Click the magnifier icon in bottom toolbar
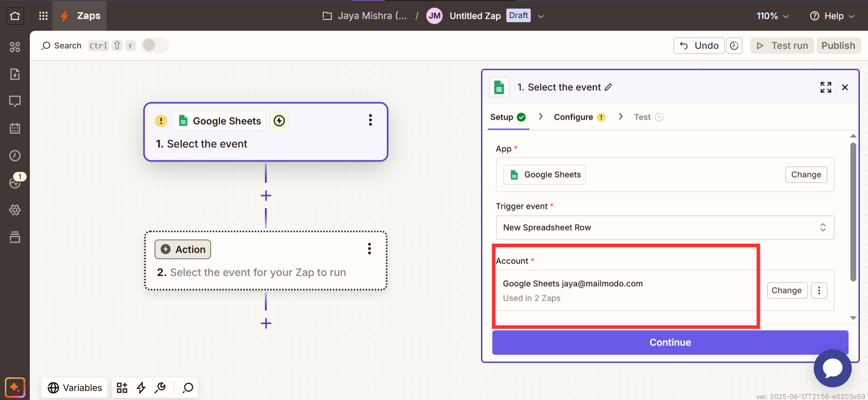This screenshot has height=400, width=868. pos(188,388)
